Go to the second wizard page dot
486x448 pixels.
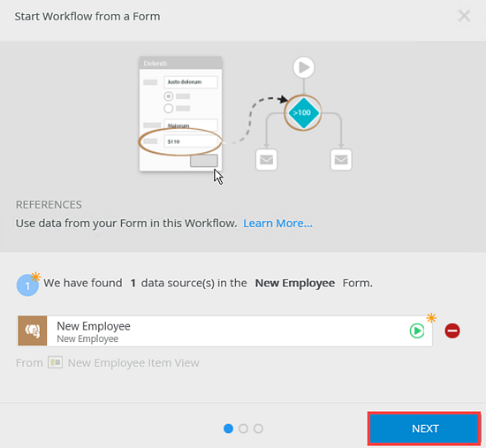(243, 429)
